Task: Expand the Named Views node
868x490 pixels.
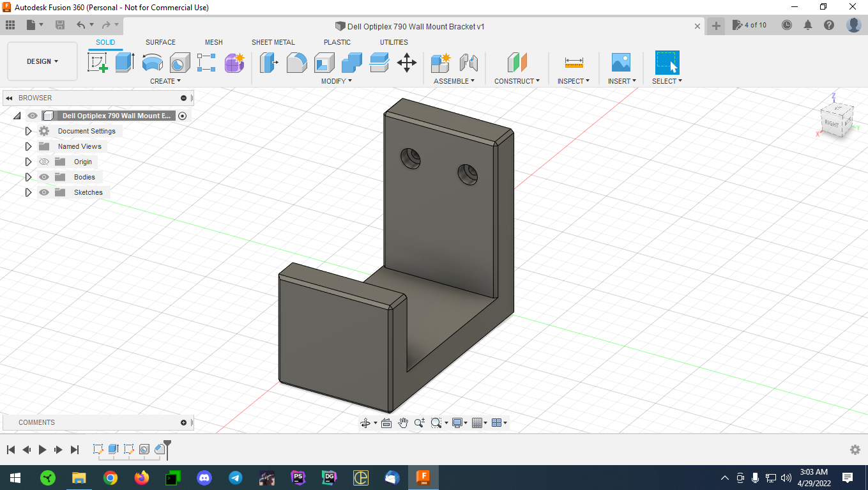Action: (28, 146)
